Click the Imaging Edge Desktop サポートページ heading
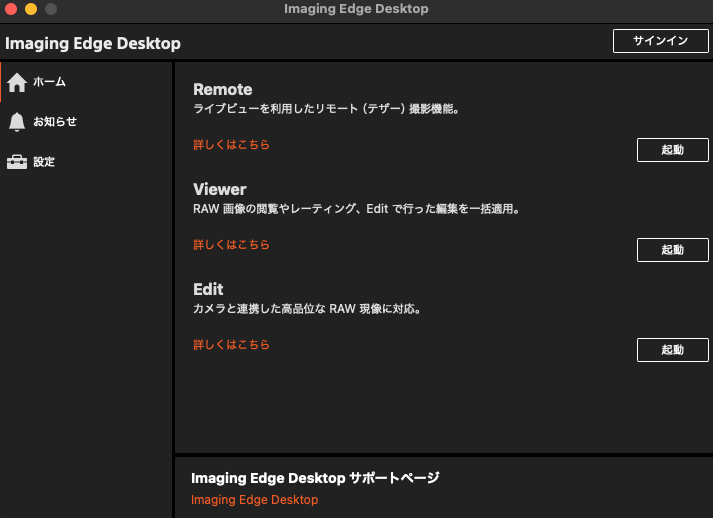Image resolution: width=713 pixels, height=518 pixels. coord(315,478)
